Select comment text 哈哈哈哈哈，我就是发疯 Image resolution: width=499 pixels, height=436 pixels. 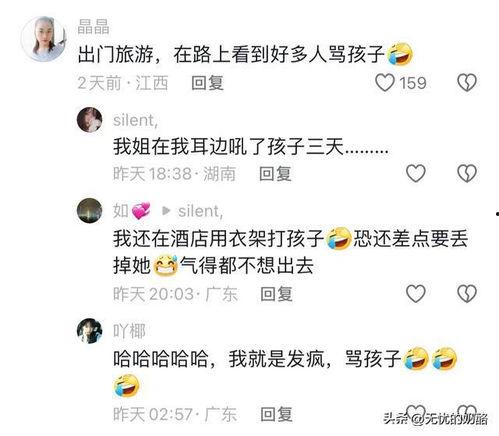point(218,359)
